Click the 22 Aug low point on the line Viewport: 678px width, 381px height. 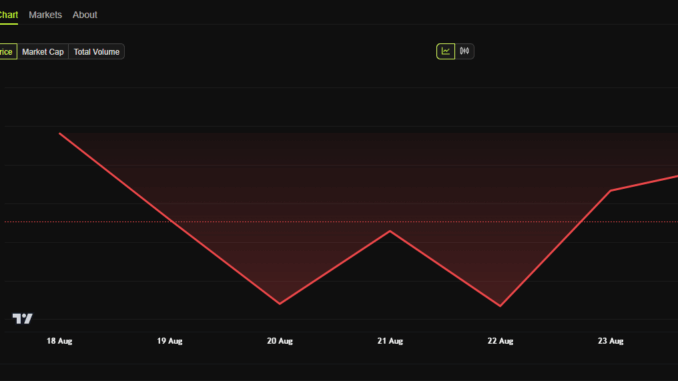(x=500, y=306)
